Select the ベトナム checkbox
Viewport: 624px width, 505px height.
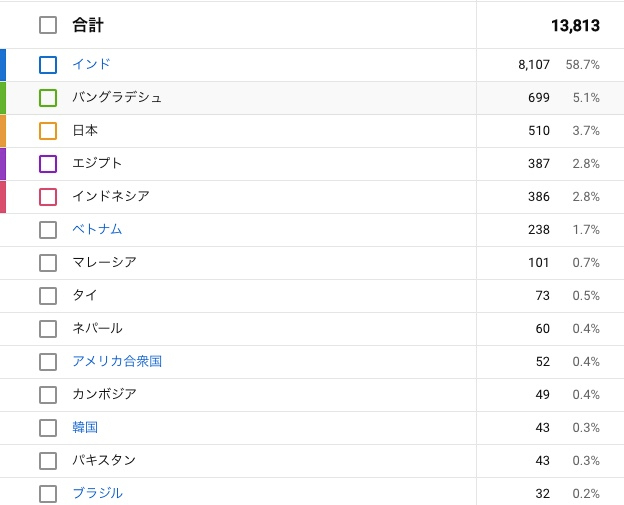[x=48, y=230]
